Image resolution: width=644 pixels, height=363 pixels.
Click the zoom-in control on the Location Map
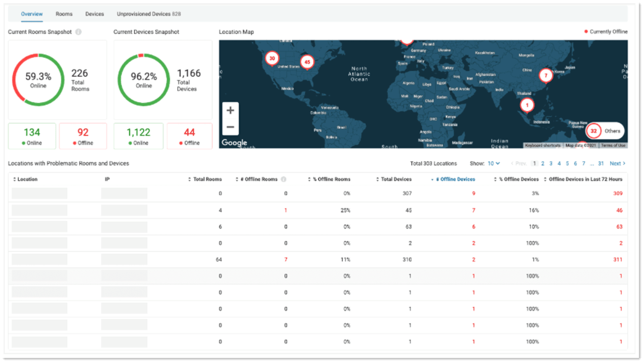coord(230,110)
